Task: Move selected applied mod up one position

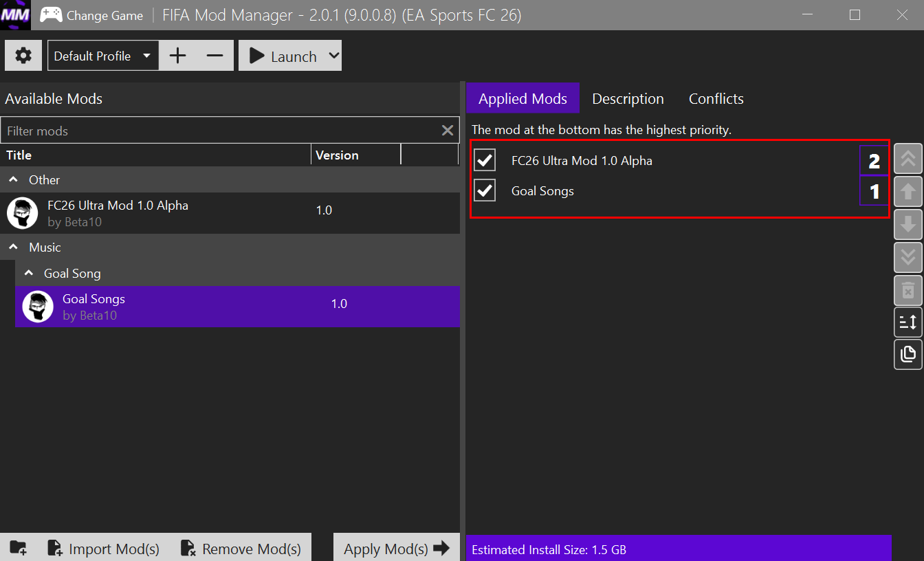Action: pos(907,192)
